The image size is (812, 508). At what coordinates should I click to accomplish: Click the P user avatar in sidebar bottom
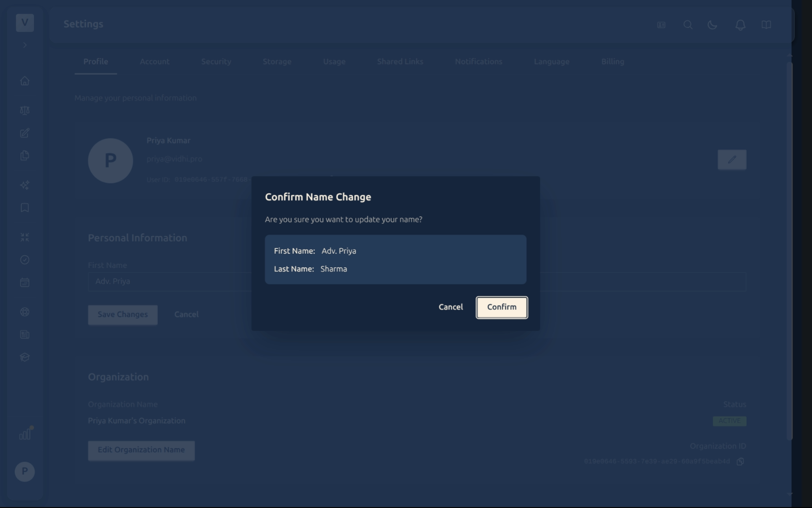tap(25, 471)
